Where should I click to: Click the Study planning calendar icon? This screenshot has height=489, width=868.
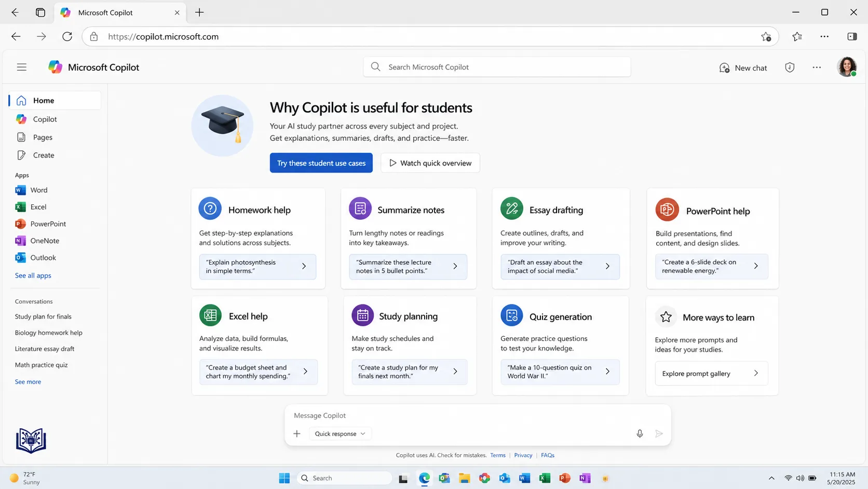[x=362, y=315]
